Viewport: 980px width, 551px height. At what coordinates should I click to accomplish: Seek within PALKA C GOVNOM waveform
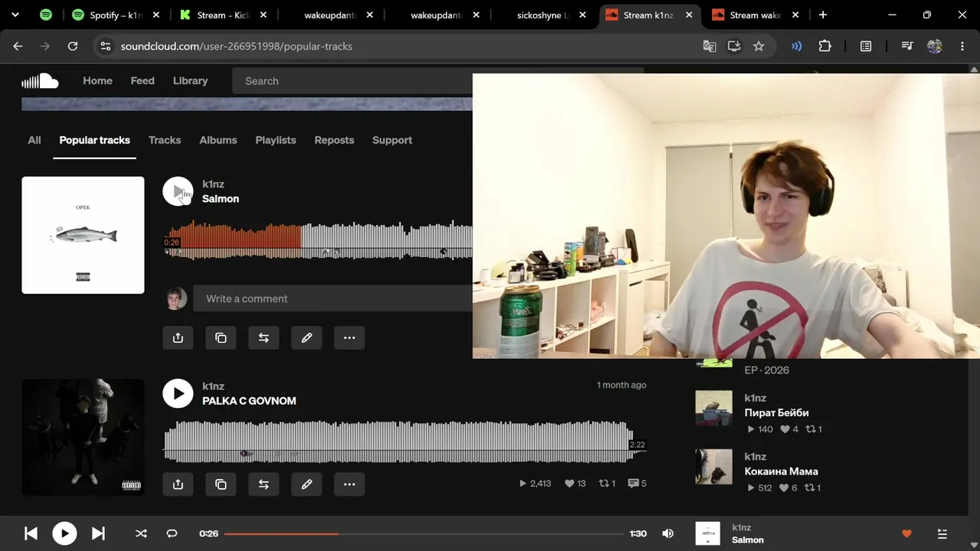(x=405, y=442)
